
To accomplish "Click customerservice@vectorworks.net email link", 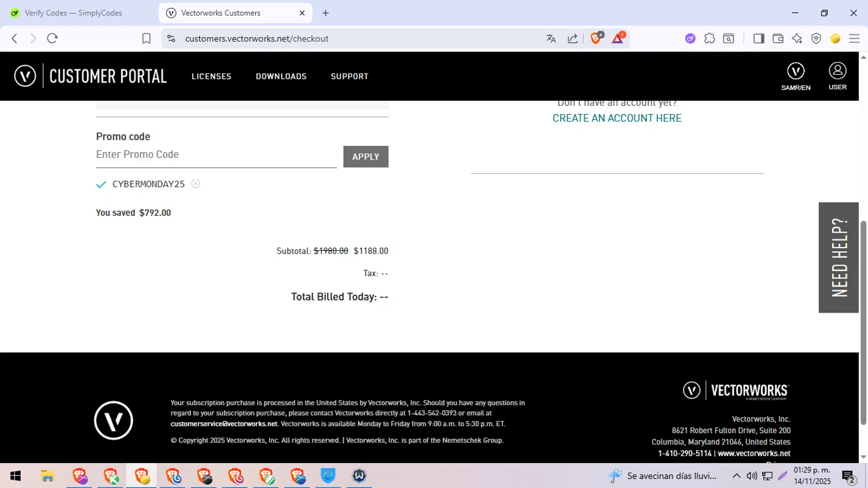I will [224, 424].
